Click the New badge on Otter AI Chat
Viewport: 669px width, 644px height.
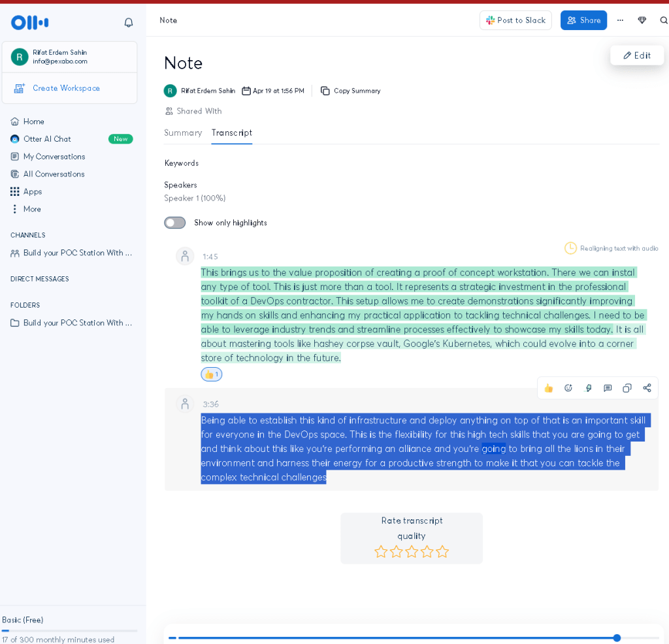121,139
